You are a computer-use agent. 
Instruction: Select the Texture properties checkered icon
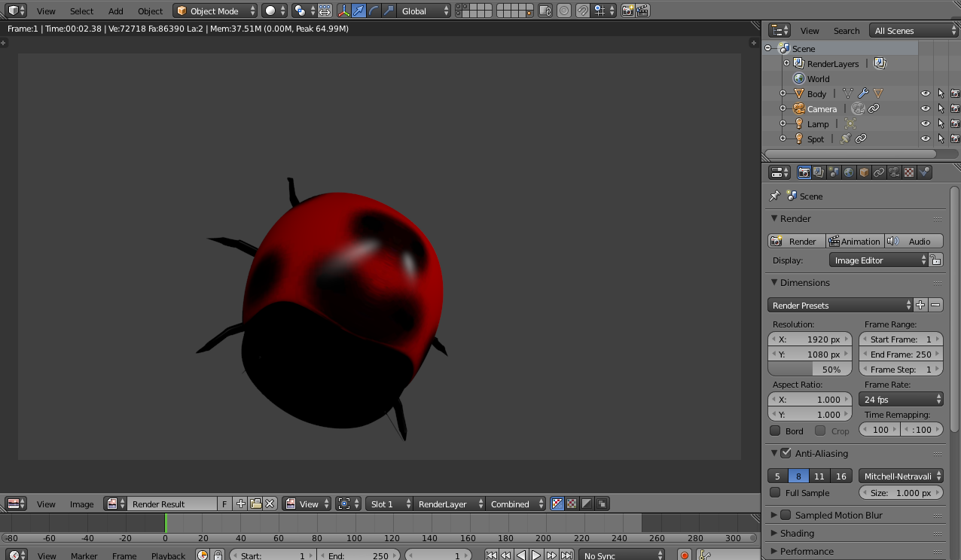point(909,172)
